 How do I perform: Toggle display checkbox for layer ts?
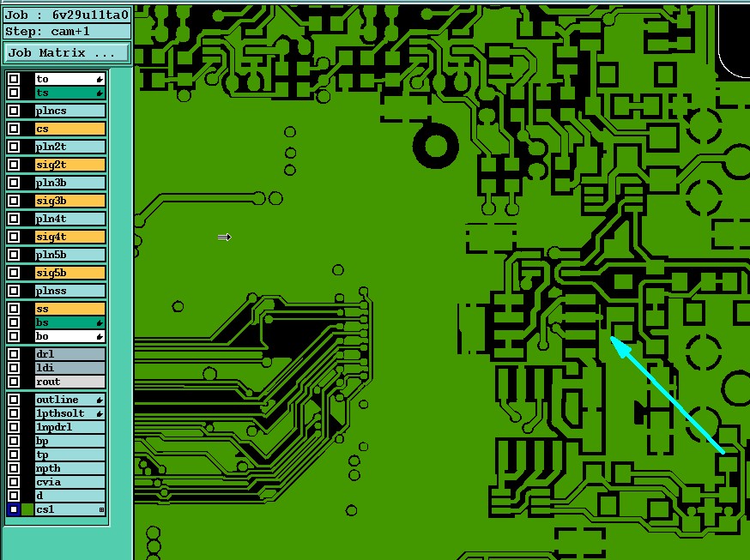(x=14, y=93)
